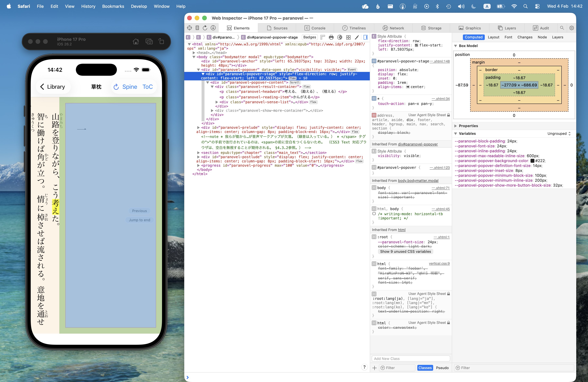Select the Changes sidebar panel
Screen dimensions: 588x382
click(525, 37)
